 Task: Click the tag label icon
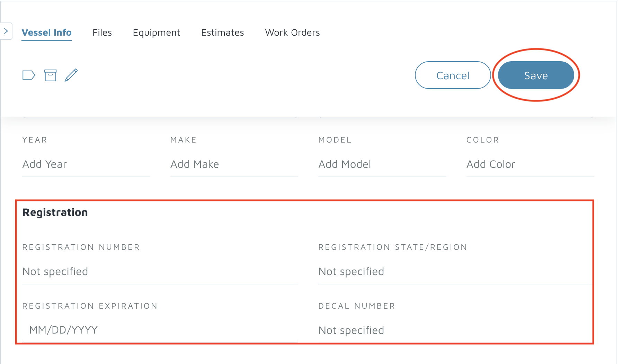29,75
